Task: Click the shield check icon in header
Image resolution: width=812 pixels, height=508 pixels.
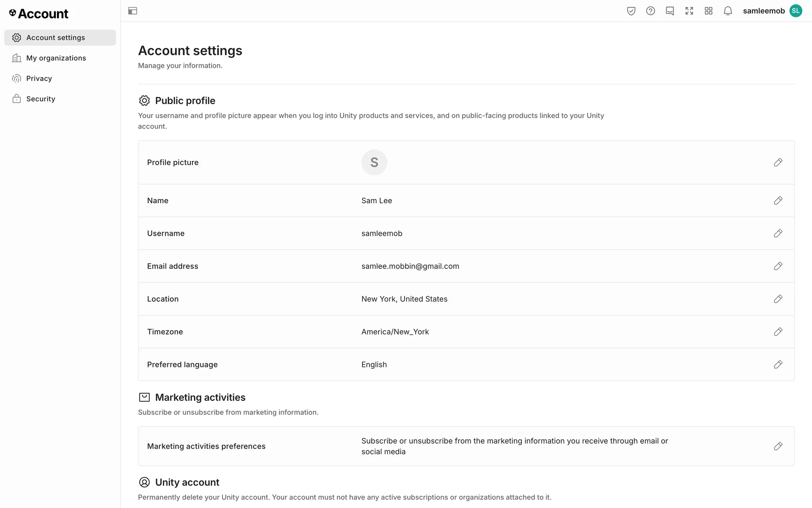Action: 631,11
